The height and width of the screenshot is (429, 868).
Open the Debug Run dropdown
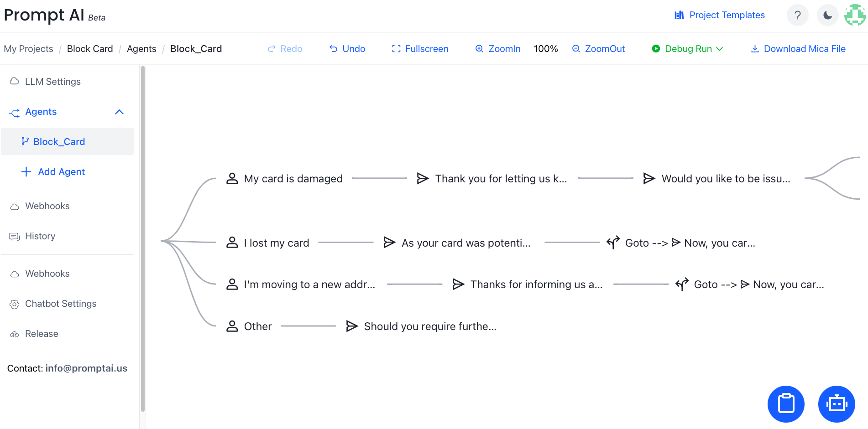(688, 49)
